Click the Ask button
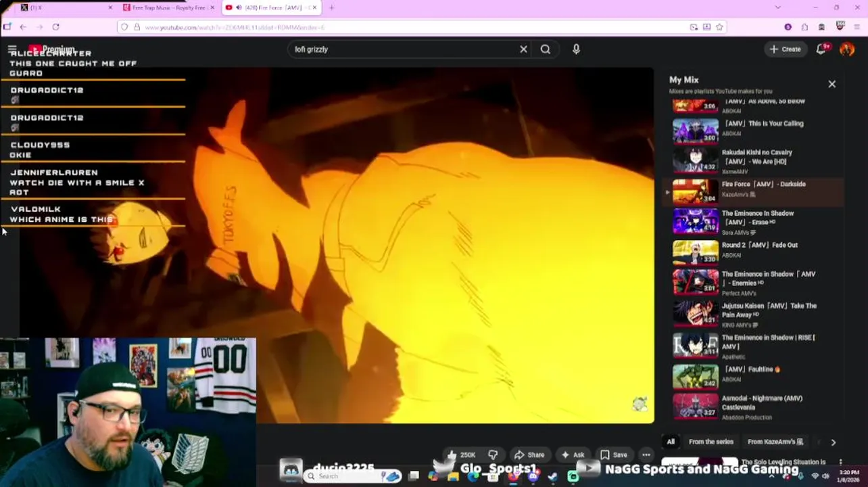The image size is (868, 487). [573, 455]
